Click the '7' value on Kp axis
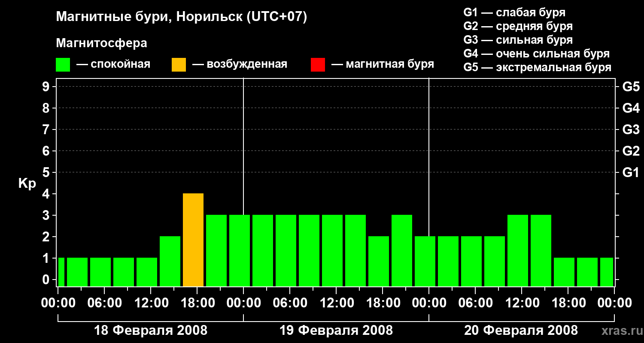This screenshot has height=343, width=644. (47, 129)
